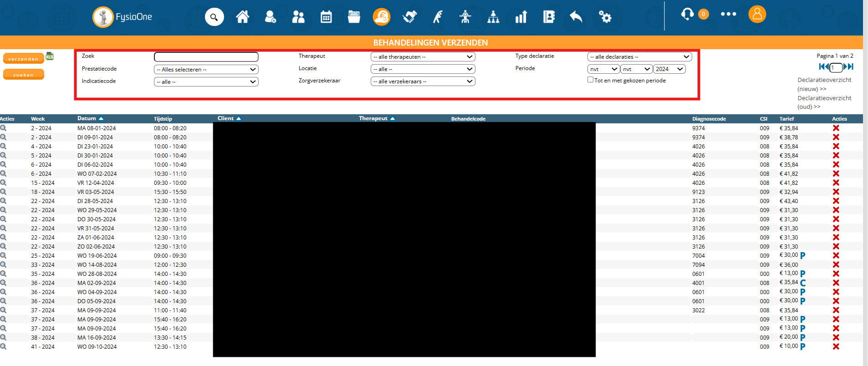Open the folder icon in top navigation

click(354, 17)
